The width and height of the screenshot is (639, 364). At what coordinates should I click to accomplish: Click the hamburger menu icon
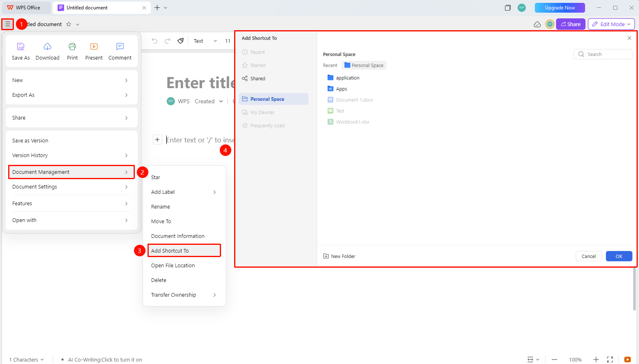tap(7, 24)
